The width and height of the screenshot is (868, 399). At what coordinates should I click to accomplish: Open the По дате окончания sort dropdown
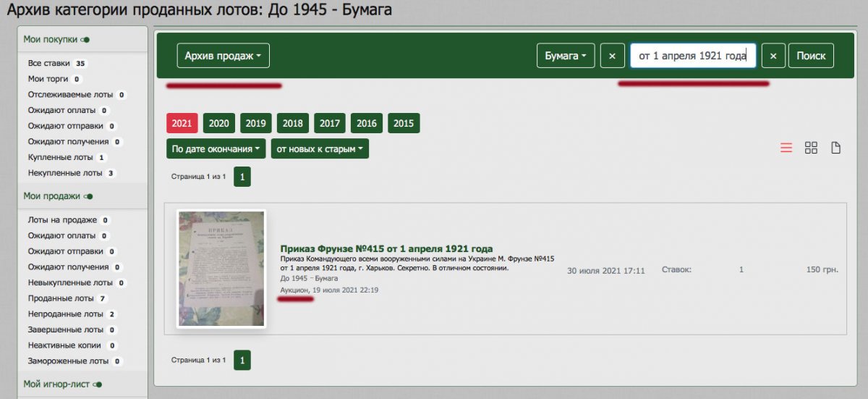tap(216, 149)
